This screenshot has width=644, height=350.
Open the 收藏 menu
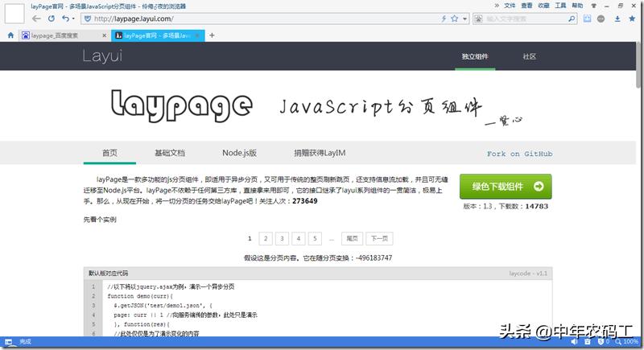click(x=543, y=6)
